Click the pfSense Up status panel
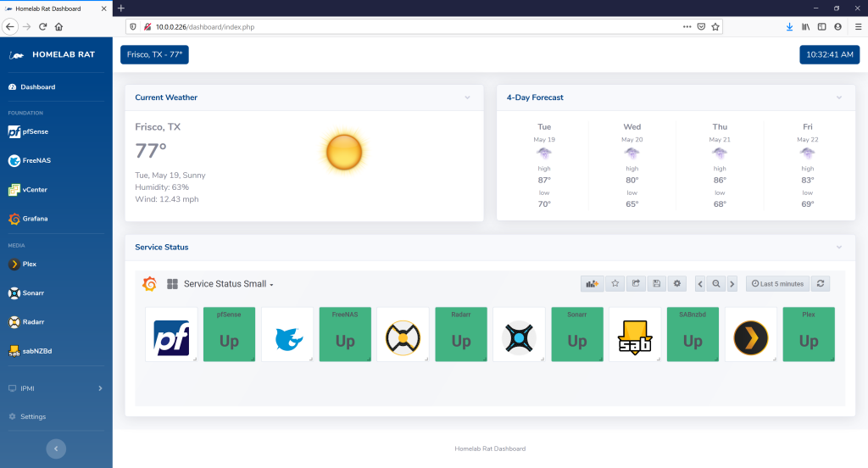 (229, 335)
